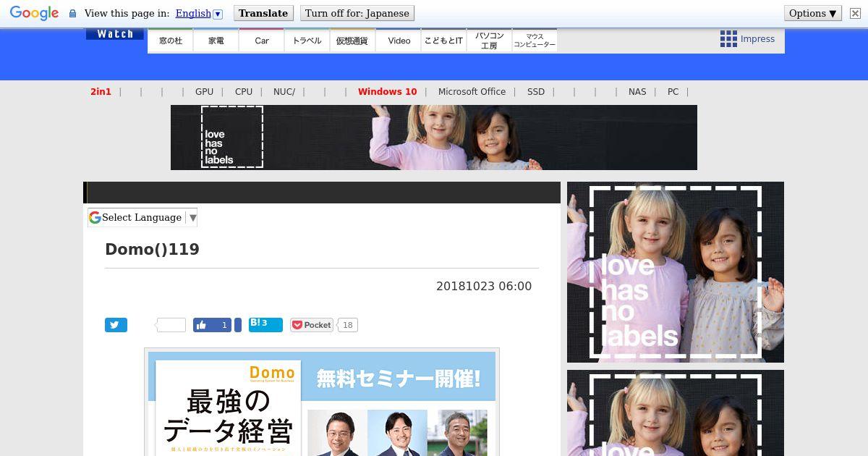The height and width of the screenshot is (456, 868).
Task: Open the Impress link
Action: pyautogui.click(x=757, y=39)
